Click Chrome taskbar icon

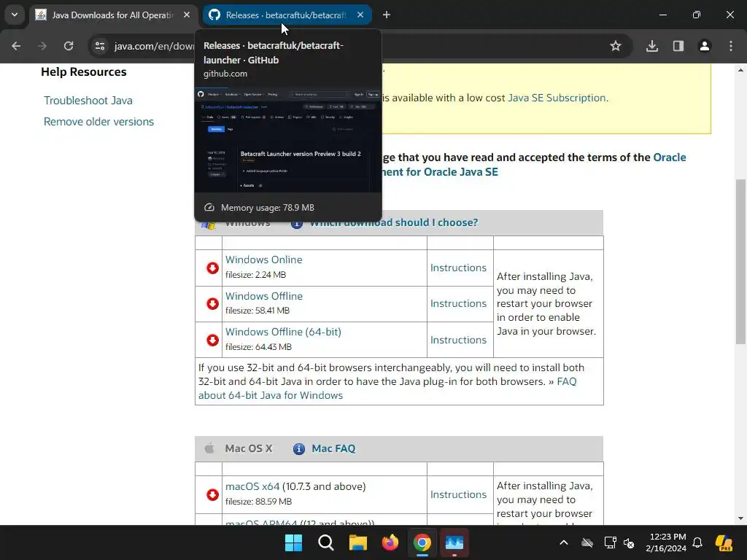click(422, 542)
